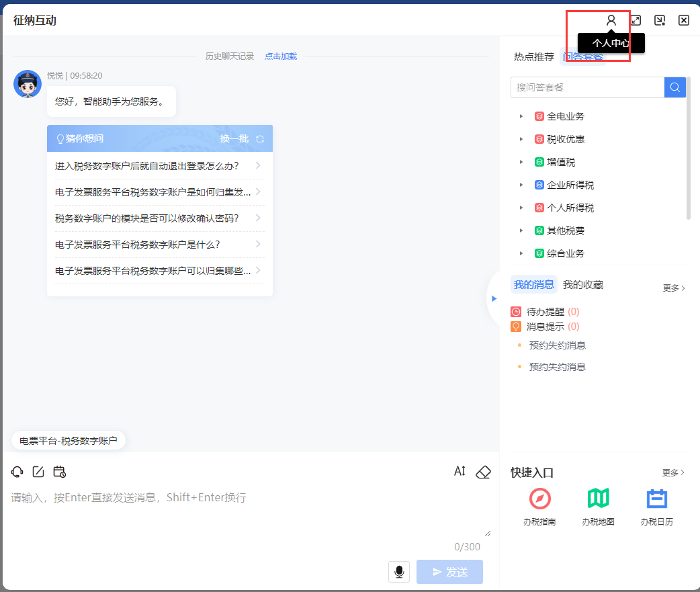This screenshot has height=592, width=700.
Task: Open question 电子发票服务平台税务数字账户可以归集哪些
Action: pyautogui.click(x=159, y=271)
